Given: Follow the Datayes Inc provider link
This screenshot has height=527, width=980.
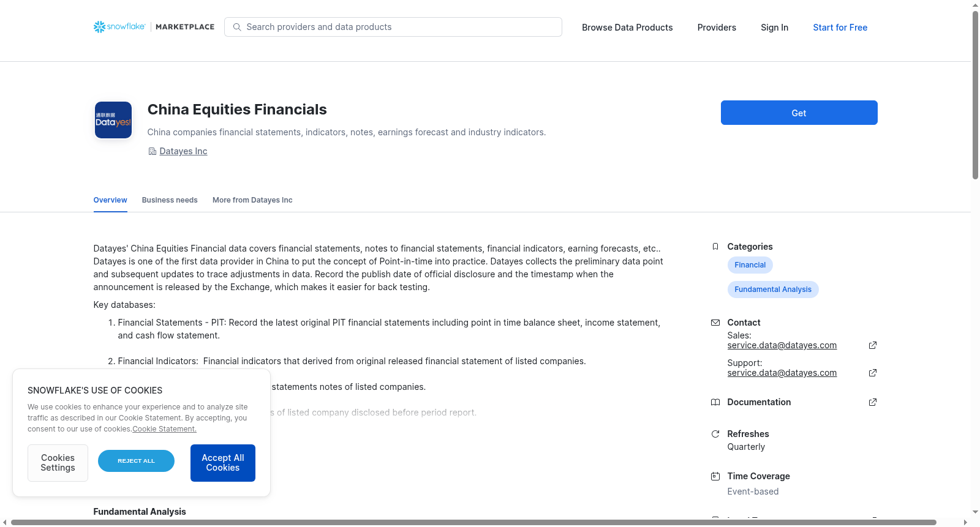Looking at the screenshot, I should tap(183, 151).
